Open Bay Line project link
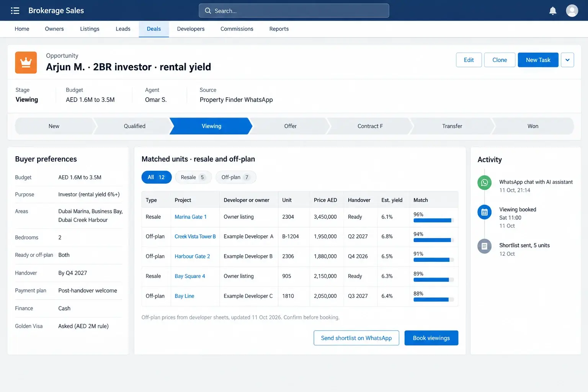 click(x=185, y=296)
